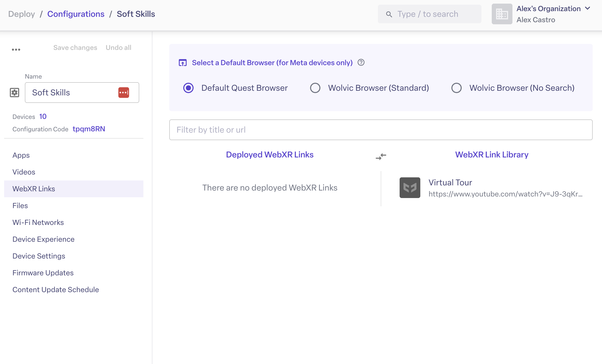Focus the Type / to search box

(x=430, y=14)
